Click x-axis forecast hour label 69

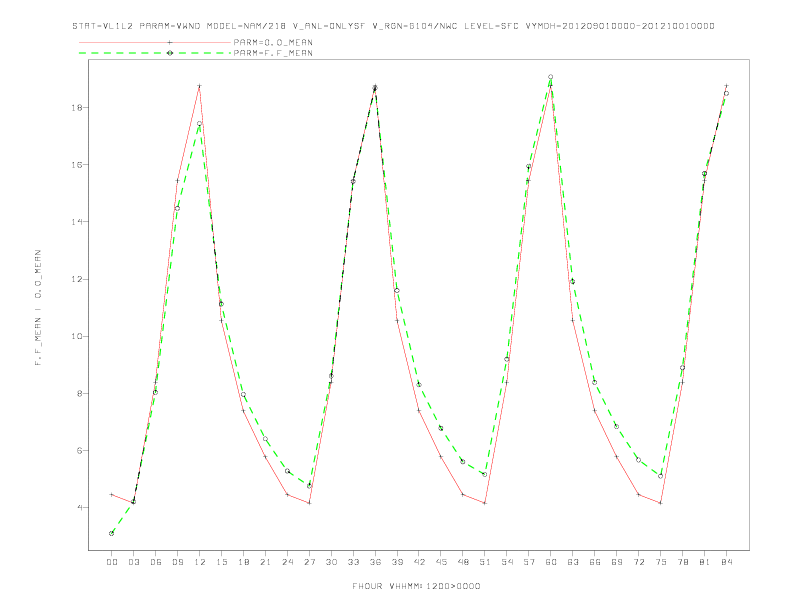click(x=617, y=562)
